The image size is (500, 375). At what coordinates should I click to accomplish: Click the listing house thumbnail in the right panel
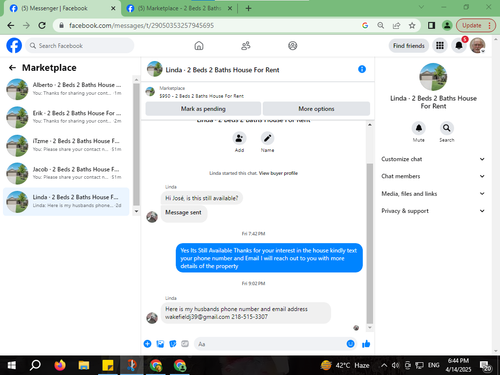coord(433,77)
